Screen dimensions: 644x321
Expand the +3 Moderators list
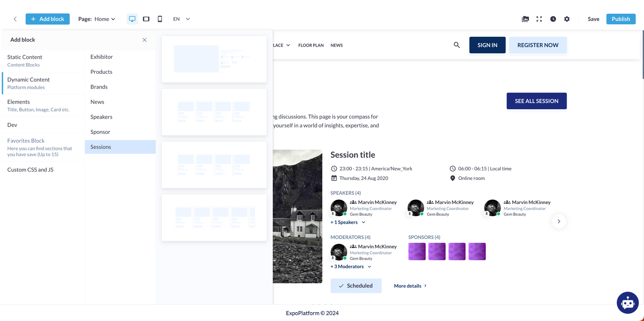coord(351,267)
